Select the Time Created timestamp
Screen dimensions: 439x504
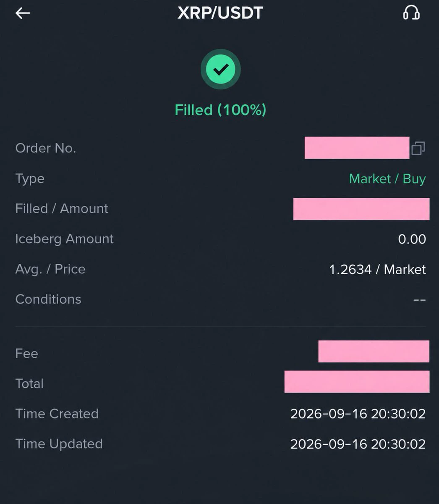tap(358, 414)
